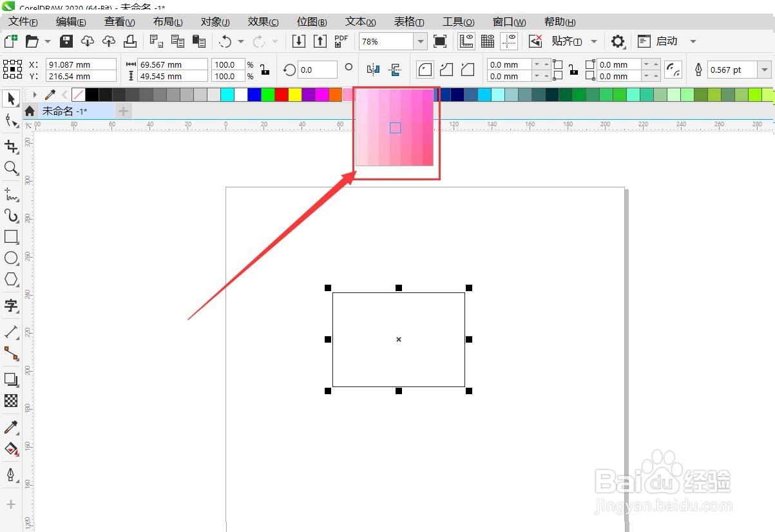Select the Text tool 字

pos(11,305)
